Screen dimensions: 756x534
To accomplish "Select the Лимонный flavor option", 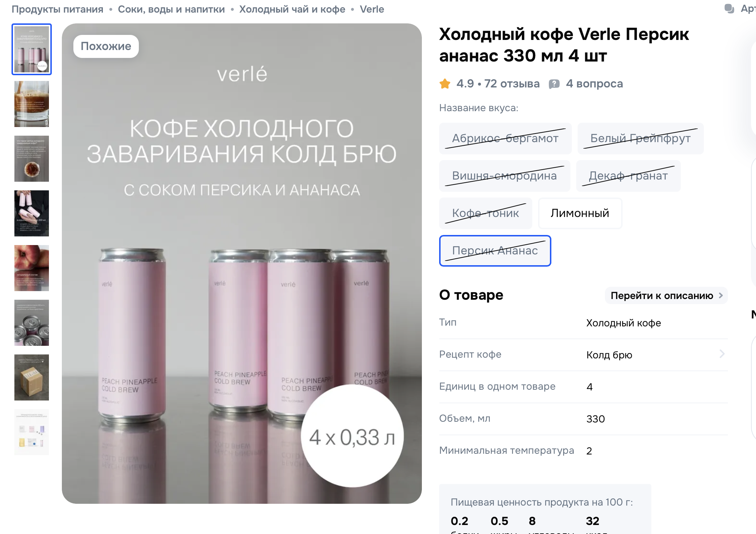I will pyautogui.click(x=580, y=213).
